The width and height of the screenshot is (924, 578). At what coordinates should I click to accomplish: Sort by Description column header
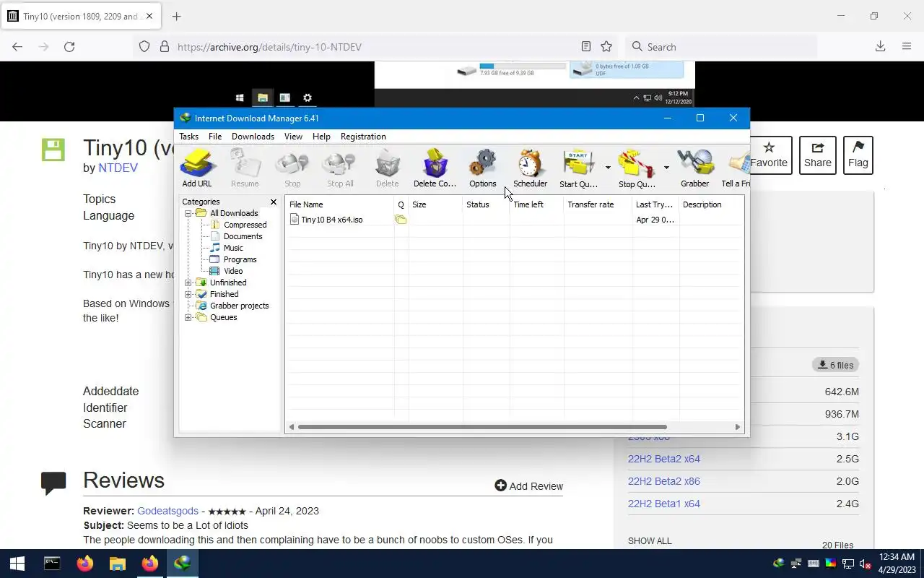(x=710, y=204)
